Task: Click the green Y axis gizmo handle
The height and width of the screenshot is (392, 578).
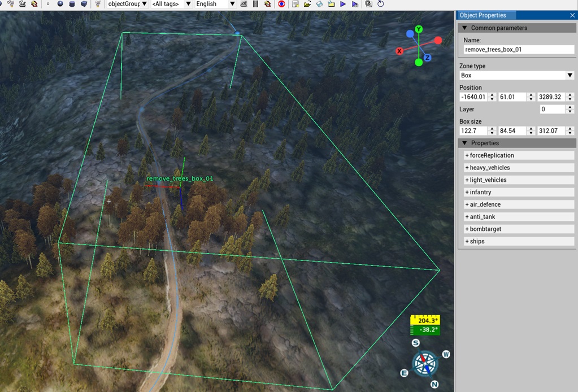Action: (419, 29)
